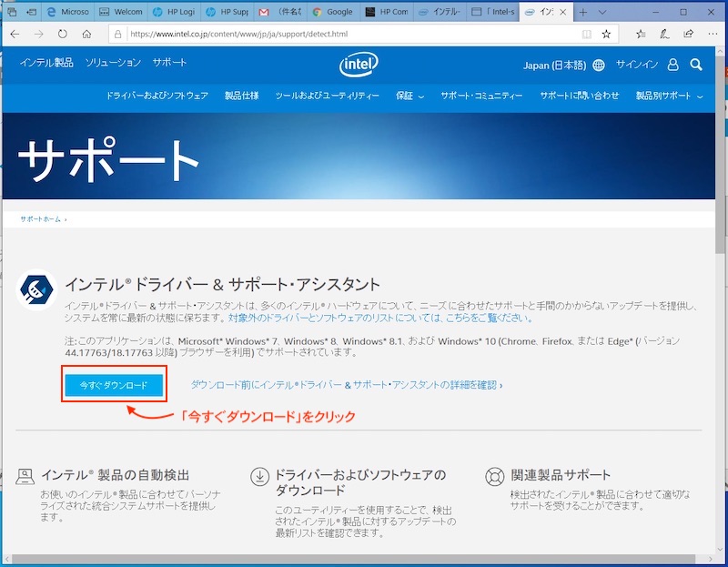Viewport: 728px width, 567px height.
Task: Click the 今すぐダウンロード button
Action: coord(114,385)
